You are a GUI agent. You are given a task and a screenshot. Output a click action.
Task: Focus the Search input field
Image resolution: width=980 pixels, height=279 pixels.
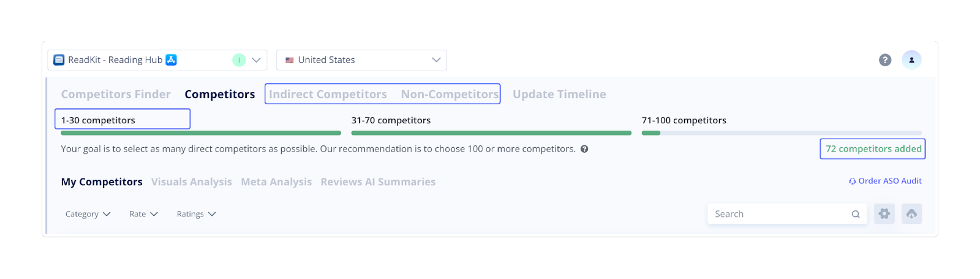[778, 214]
